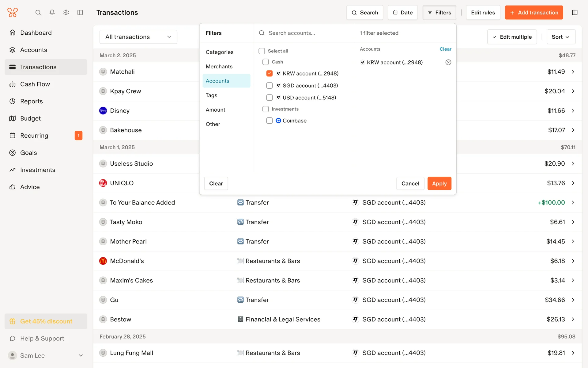Click the magnifier icon beside bell

click(x=38, y=13)
